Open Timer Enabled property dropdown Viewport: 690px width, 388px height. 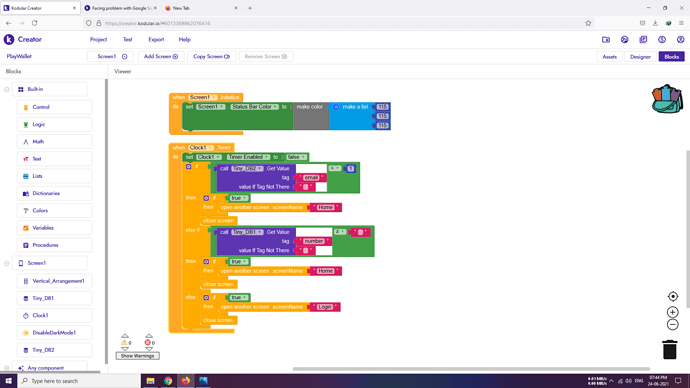pyautogui.click(x=248, y=157)
